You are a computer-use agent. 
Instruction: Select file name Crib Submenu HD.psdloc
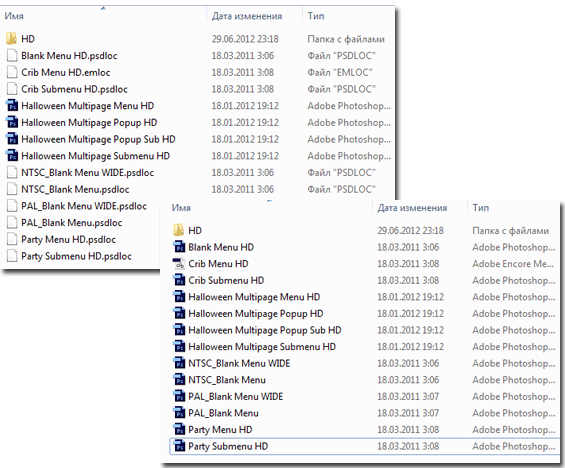pyautogui.click(x=74, y=89)
